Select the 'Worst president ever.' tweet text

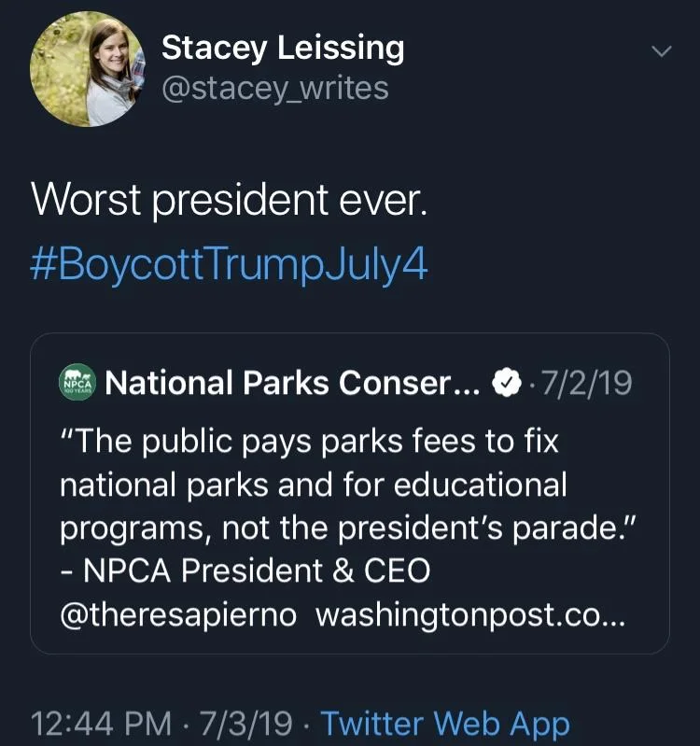click(x=229, y=201)
